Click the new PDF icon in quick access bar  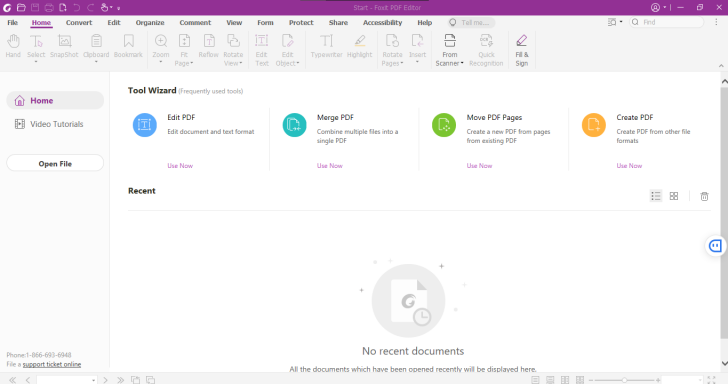click(63, 7)
